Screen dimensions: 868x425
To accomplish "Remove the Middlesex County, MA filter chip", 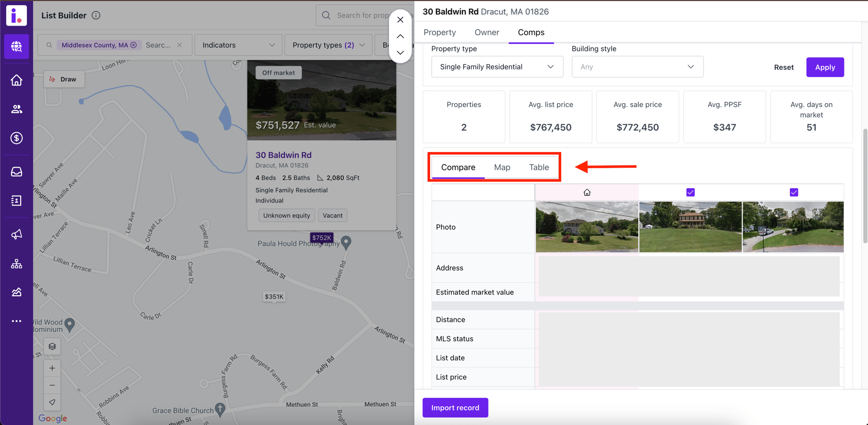I will point(134,45).
